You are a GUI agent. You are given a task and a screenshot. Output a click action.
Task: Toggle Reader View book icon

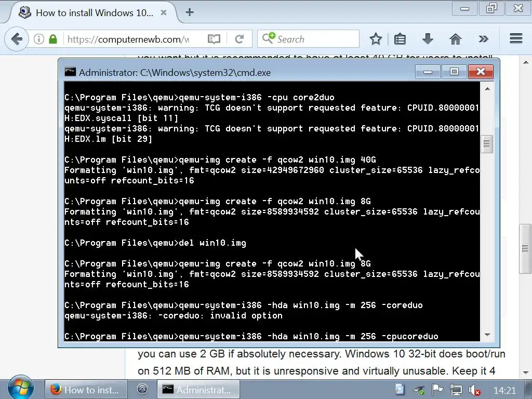point(214,39)
